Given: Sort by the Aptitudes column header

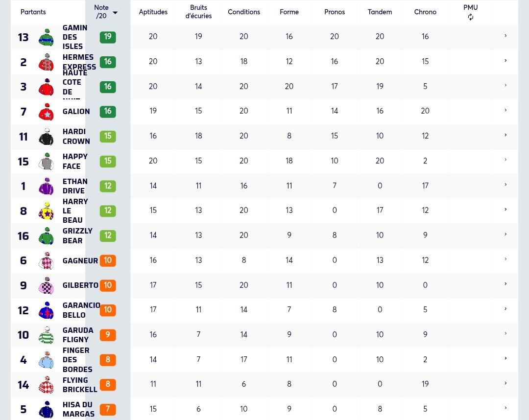Looking at the screenshot, I should click(x=153, y=12).
